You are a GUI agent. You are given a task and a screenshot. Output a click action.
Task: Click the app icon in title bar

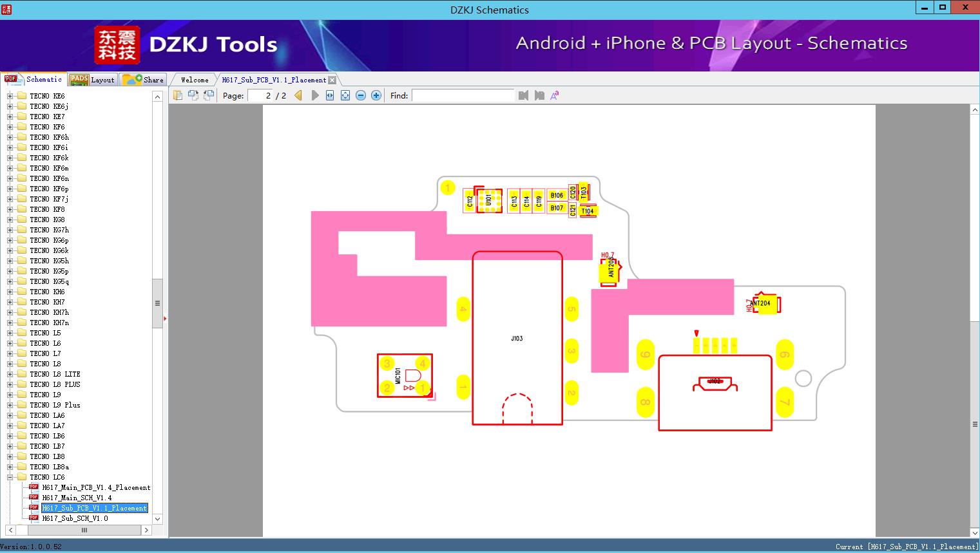(x=6, y=9)
